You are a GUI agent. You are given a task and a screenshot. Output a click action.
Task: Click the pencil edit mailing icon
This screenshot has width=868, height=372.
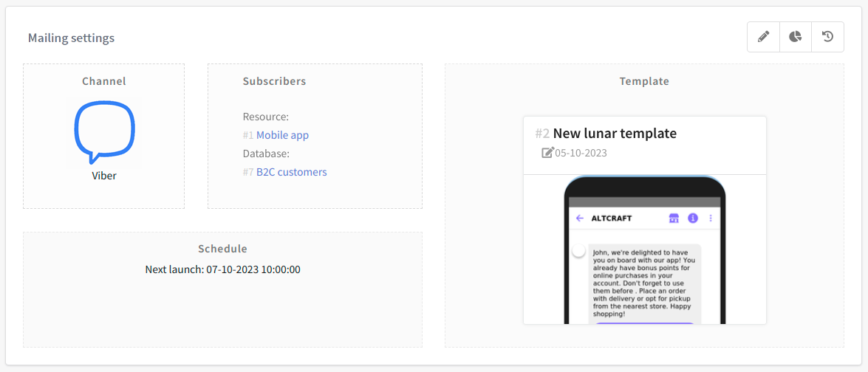click(763, 37)
